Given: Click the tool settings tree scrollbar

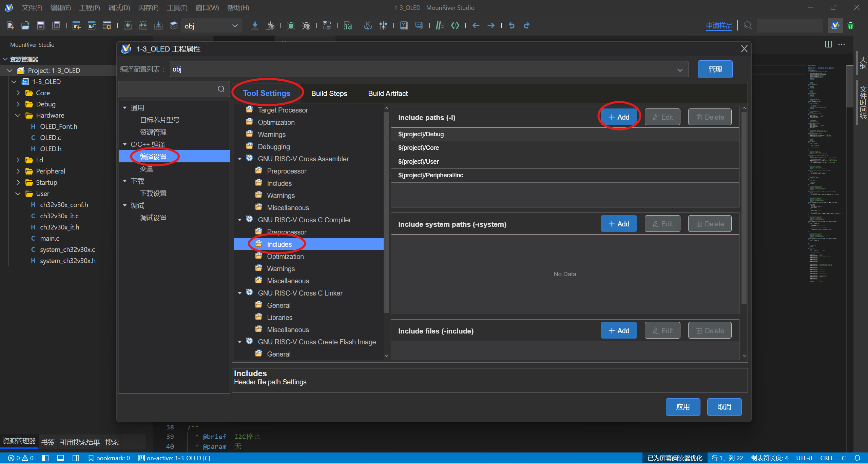Looking at the screenshot, I should coord(386,213).
